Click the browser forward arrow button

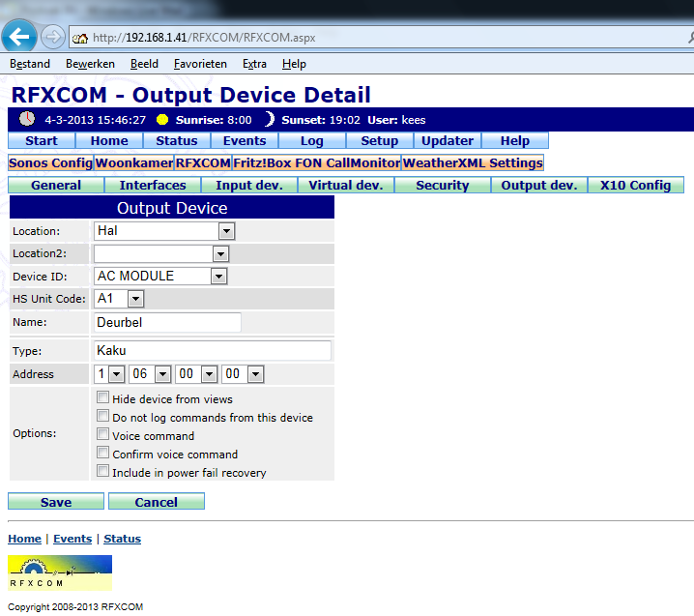pos(52,37)
